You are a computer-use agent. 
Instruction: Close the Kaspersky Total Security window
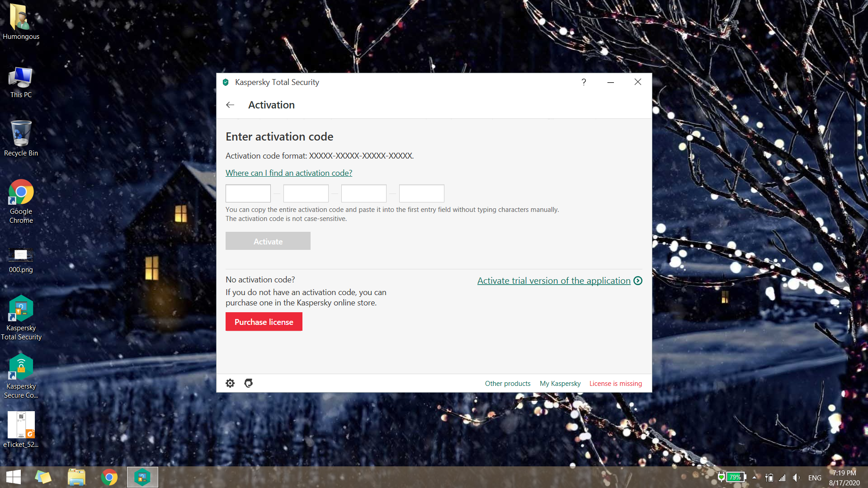click(x=638, y=82)
